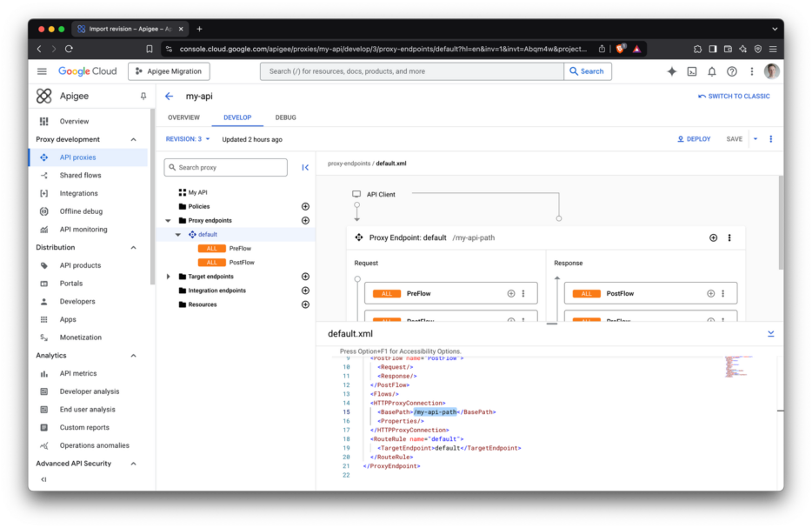Bookmark this page in the browser
Screen dimensions: 812x528
150,49
